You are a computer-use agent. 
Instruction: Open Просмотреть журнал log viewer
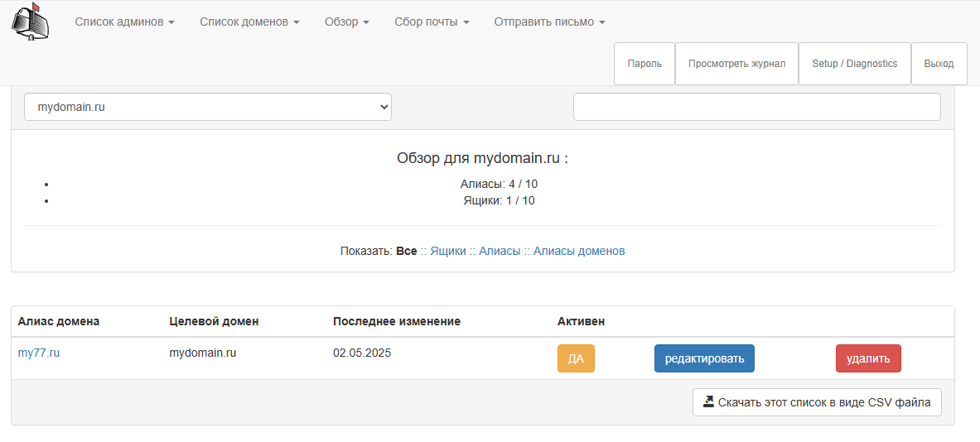(x=736, y=64)
